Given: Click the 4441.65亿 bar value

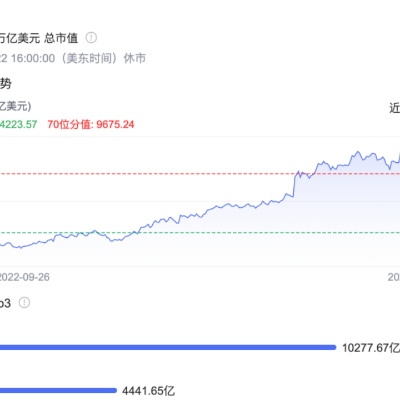Looking at the screenshot, I should pyautogui.click(x=148, y=391).
